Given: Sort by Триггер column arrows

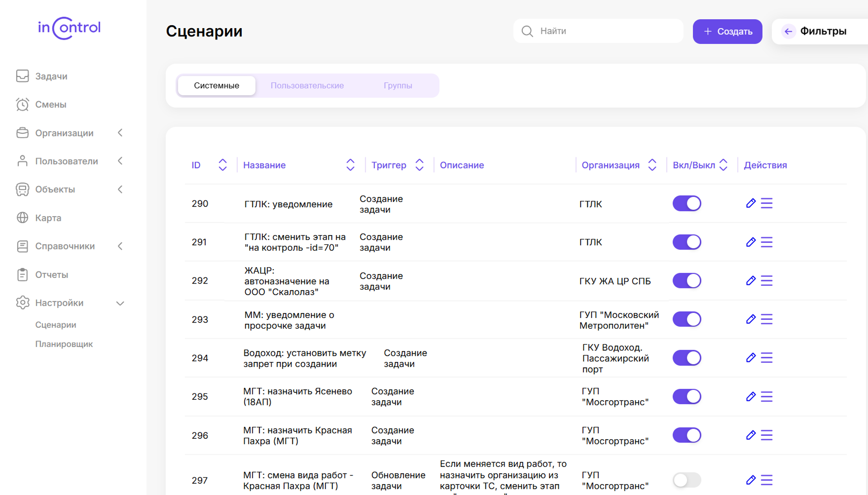Looking at the screenshot, I should click(420, 165).
